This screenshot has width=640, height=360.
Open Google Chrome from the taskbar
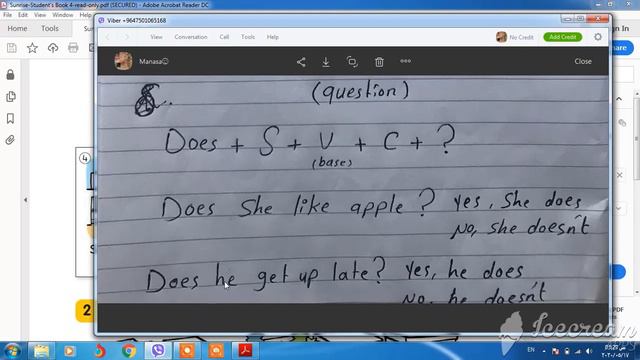[x=128, y=351]
